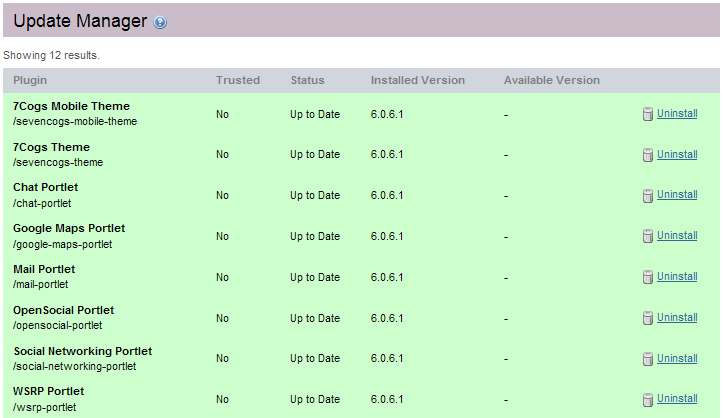Screen dimensions: 723x418
Task: Uninstall the WSRP Portlet plugin
Action: 677,398
